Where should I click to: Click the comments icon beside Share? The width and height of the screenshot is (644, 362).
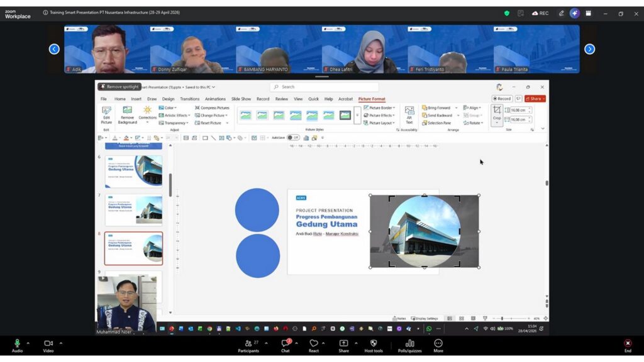pos(518,99)
